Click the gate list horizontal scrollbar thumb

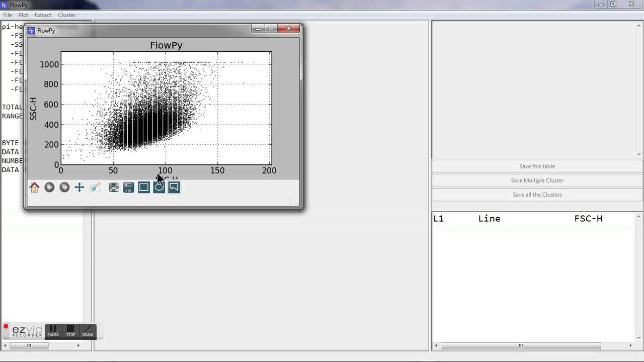[x=521, y=345]
